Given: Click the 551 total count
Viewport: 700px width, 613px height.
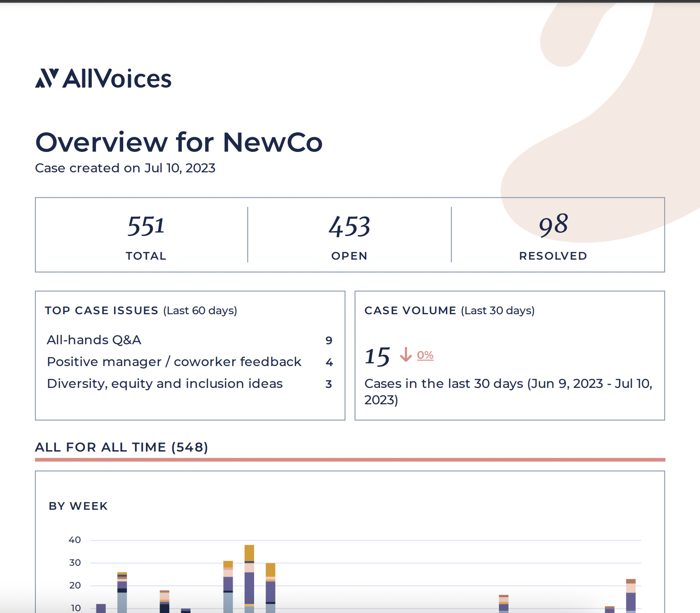Looking at the screenshot, I should pos(146,226).
